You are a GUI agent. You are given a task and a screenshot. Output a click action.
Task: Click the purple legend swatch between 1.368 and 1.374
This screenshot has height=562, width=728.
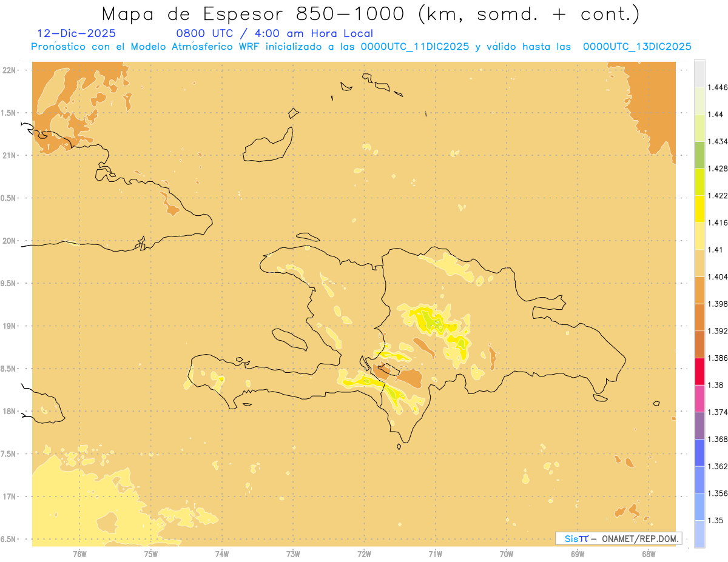700,426
